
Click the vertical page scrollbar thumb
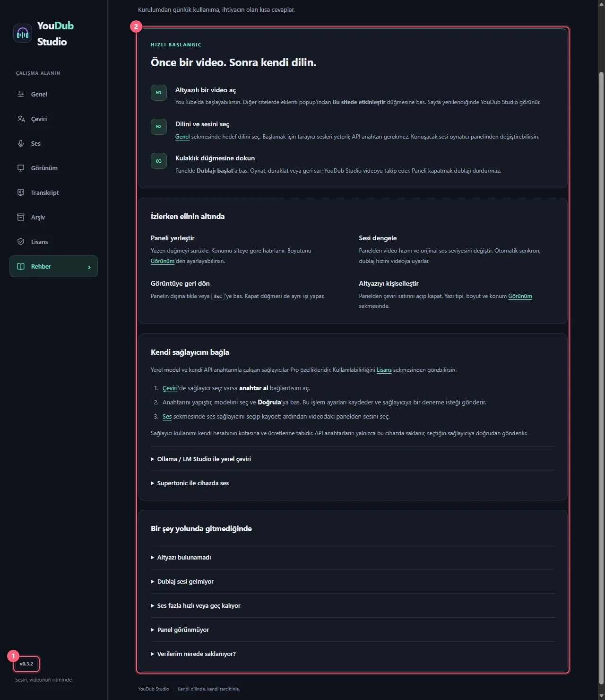point(601,377)
